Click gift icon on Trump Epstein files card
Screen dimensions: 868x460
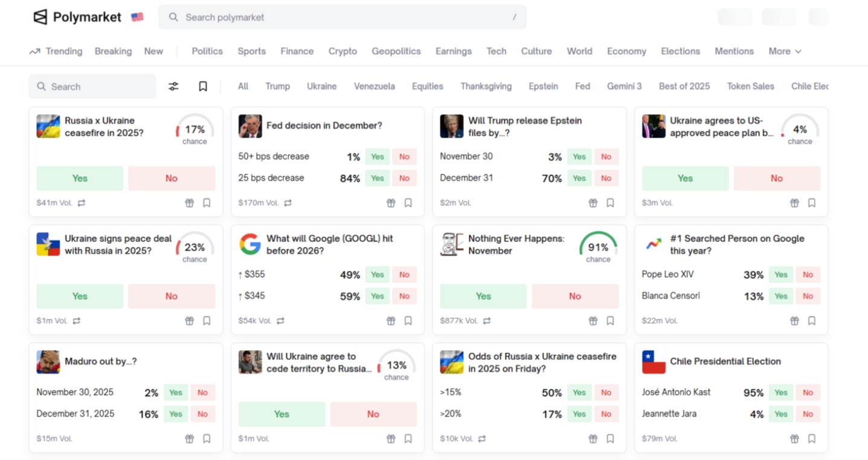coord(593,203)
